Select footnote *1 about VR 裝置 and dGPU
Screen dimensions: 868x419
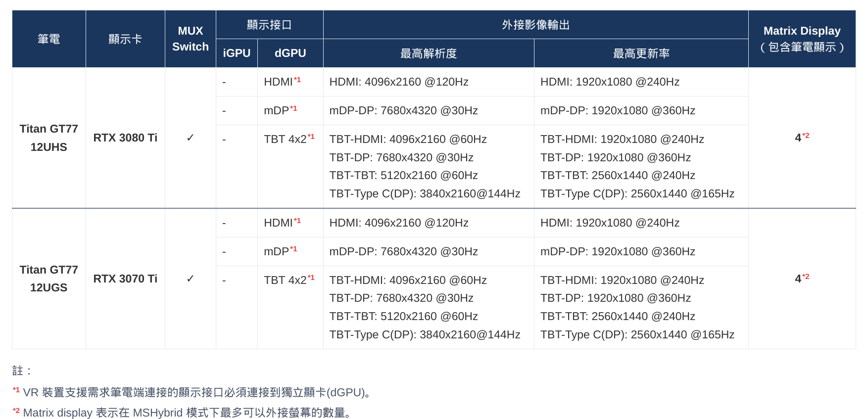tap(193, 392)
